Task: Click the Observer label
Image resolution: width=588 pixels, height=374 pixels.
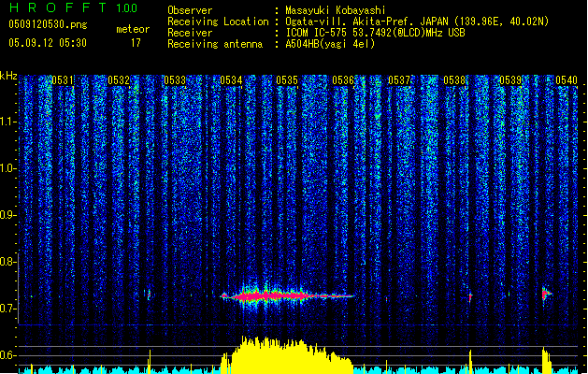Action: click(190, 10)
